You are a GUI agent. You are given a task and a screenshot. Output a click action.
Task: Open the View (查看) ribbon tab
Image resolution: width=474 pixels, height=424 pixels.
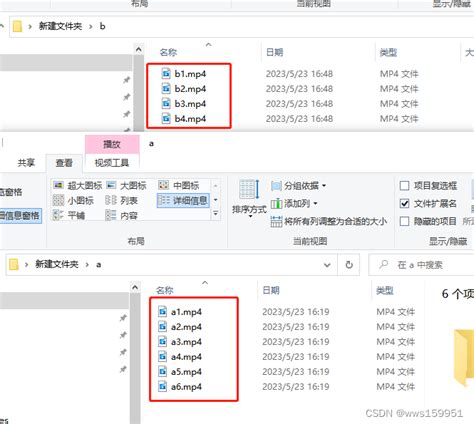pyautogui.click(x=64, y=163)
